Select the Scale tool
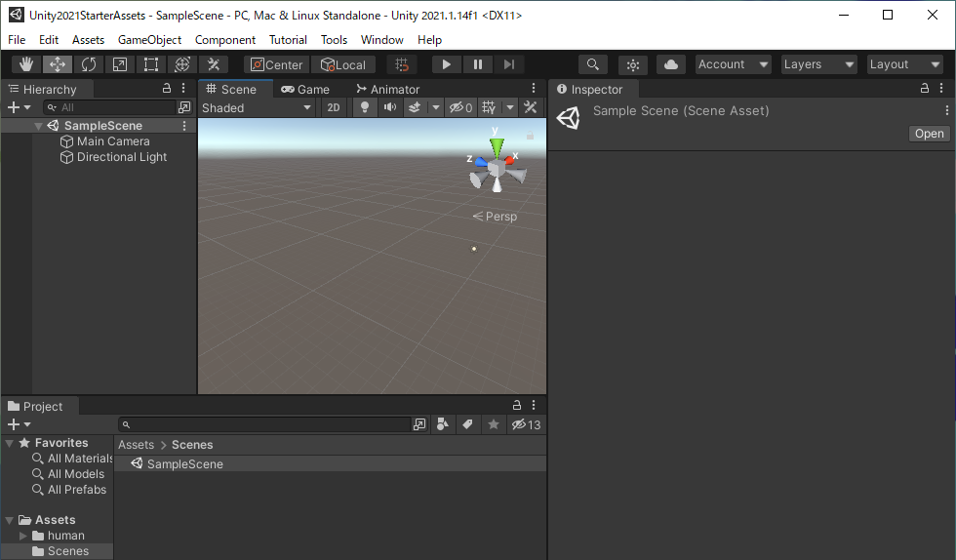The height and width of the screenshot is (560, 956). pyautogui.click(x=120, y=64)
